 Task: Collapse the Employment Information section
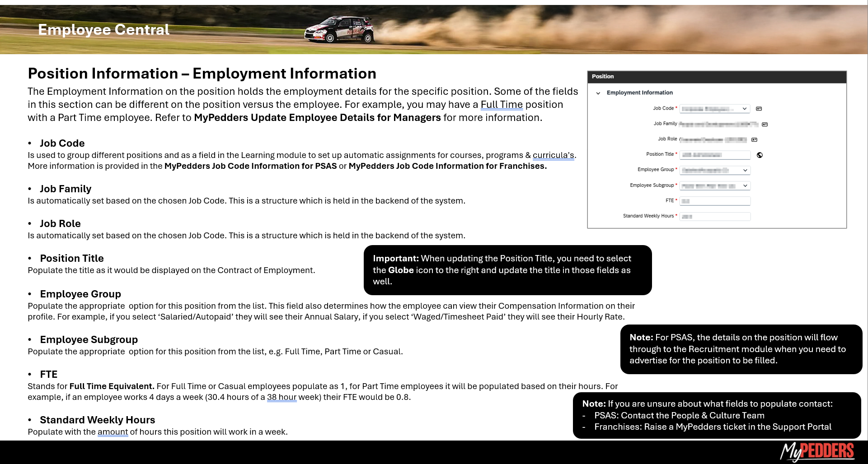click(x=598, y=93)
